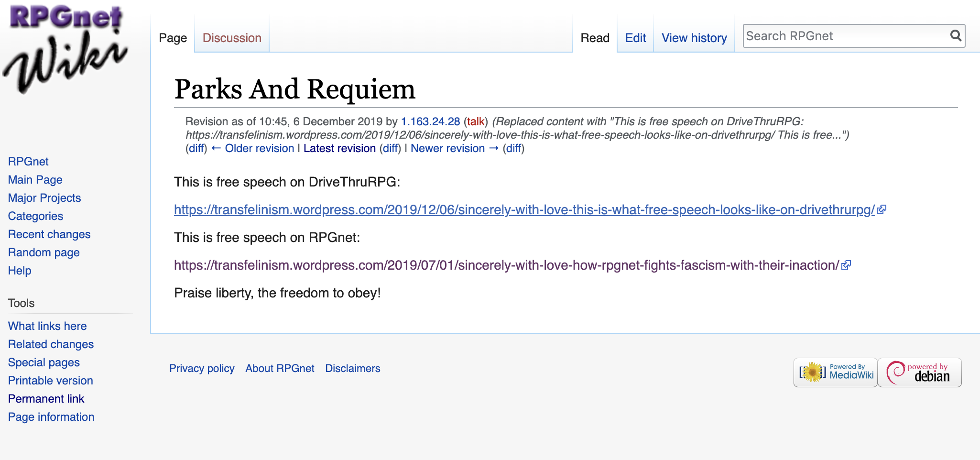Open the Discussion tab
Image resolution: width=980 pixels, height=460 pixels.
(232, 38)
